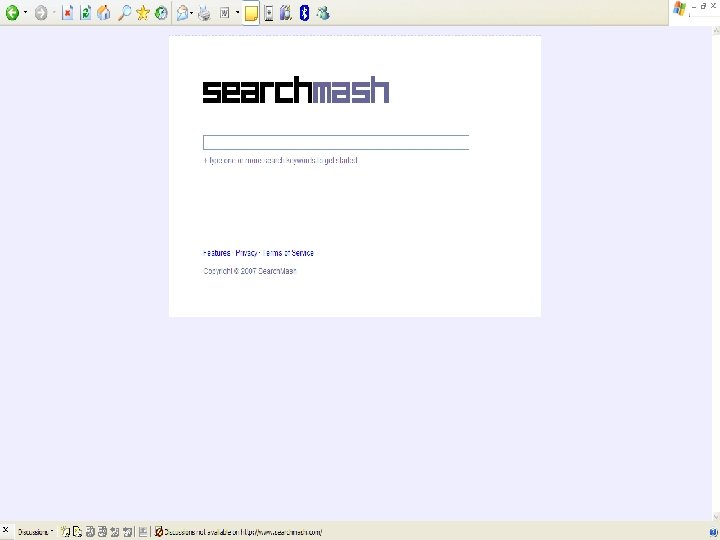Click the fifth icon in the Discussions bar

tap(115, 532)
